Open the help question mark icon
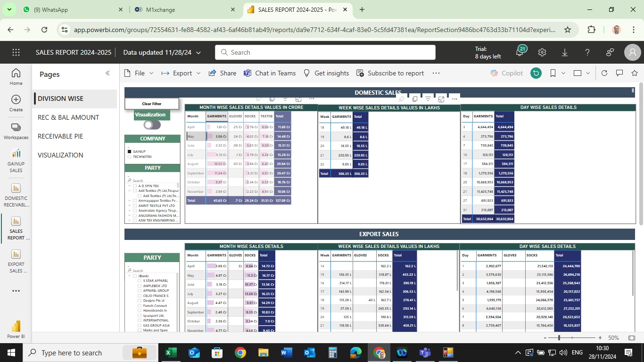644x362 pixels. (587, 52)
